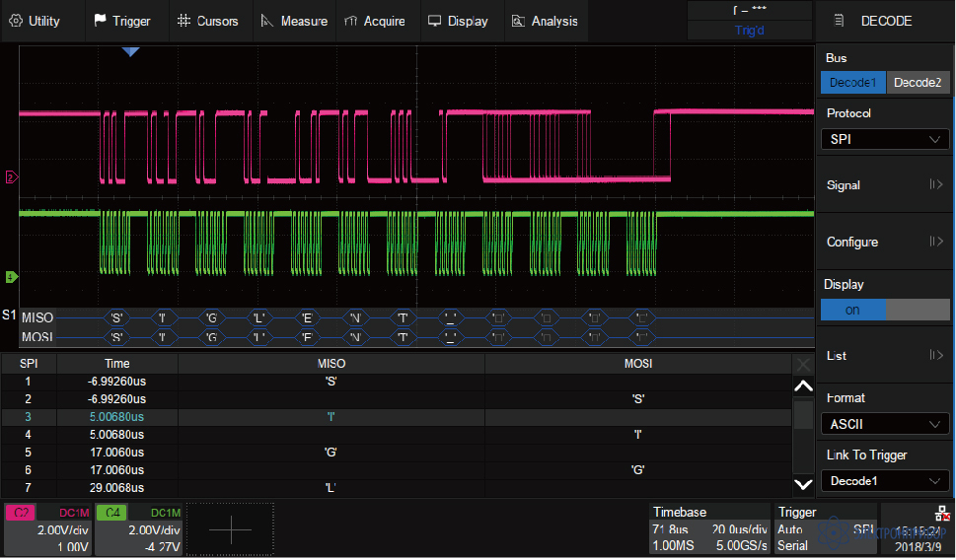Viewport: 956px width, 560px height.
Task: Click the Acquire waveform icon
Action: pos(351,21)
